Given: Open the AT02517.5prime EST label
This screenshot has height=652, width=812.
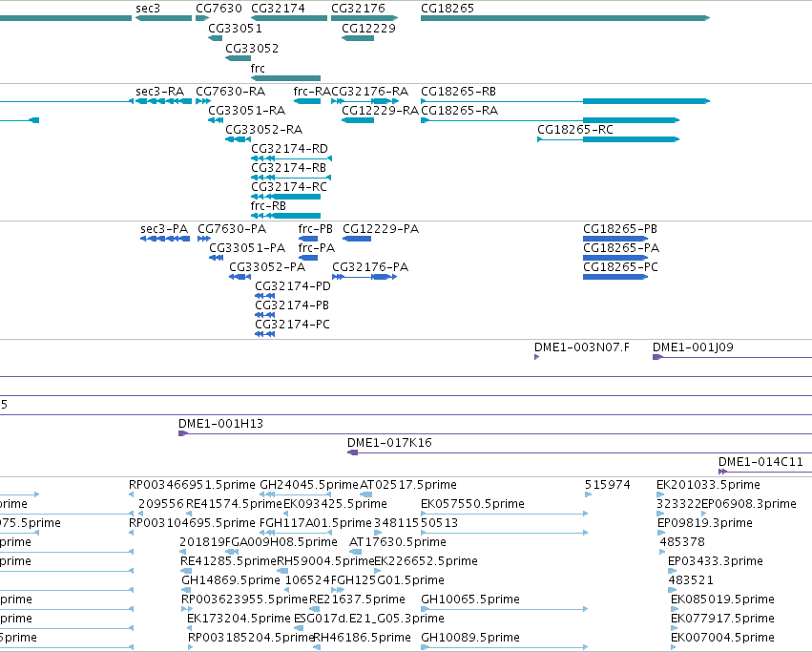Looking at the screenshot, I should tap(408, 485).
